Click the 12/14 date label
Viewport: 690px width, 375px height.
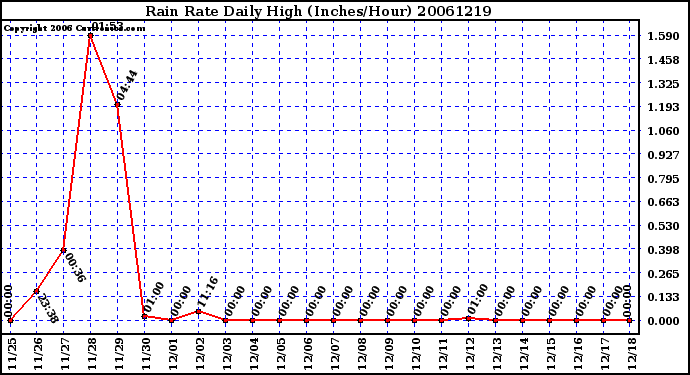(523, 354)
